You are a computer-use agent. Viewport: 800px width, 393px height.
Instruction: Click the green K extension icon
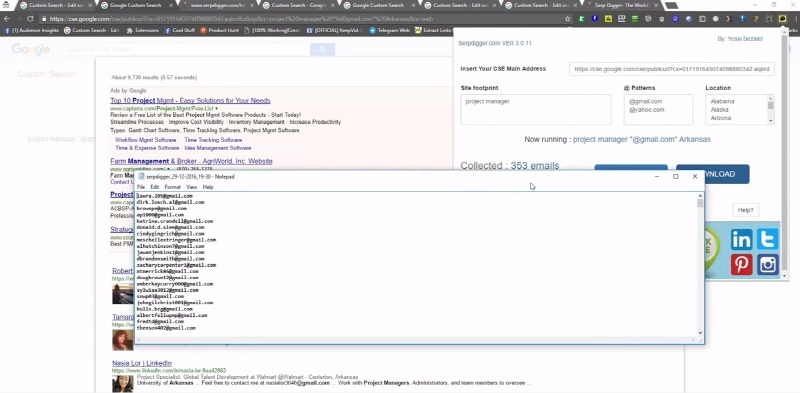(582, 19)
